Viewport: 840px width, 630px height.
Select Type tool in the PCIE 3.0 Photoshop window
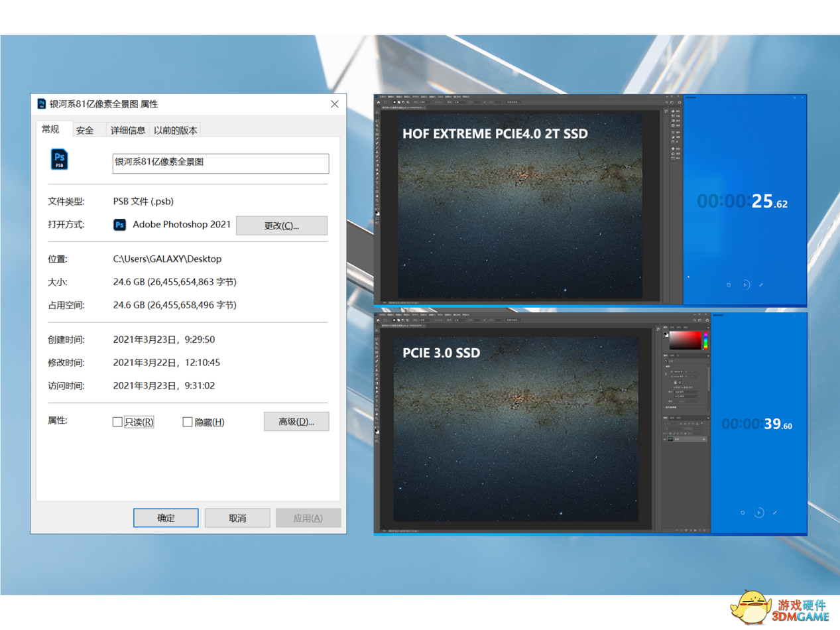click(377, 402)
